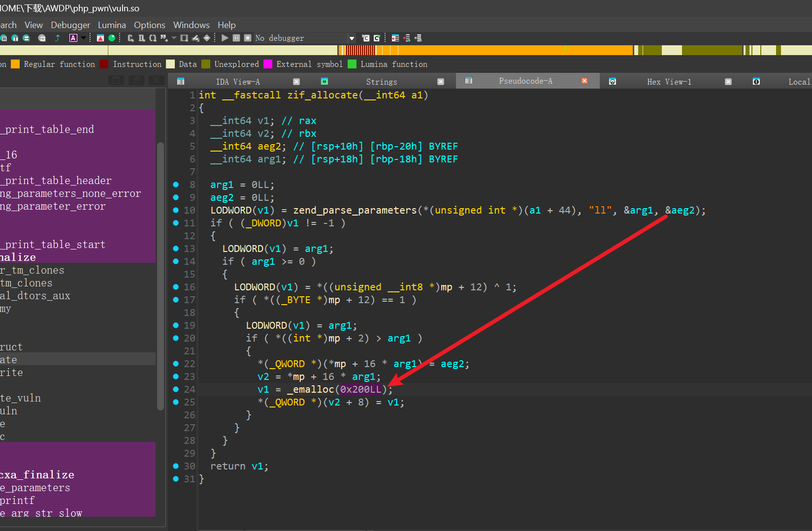
Task: Toggle breakpoint dot on line 16
Action: click(x=176, y=287)
